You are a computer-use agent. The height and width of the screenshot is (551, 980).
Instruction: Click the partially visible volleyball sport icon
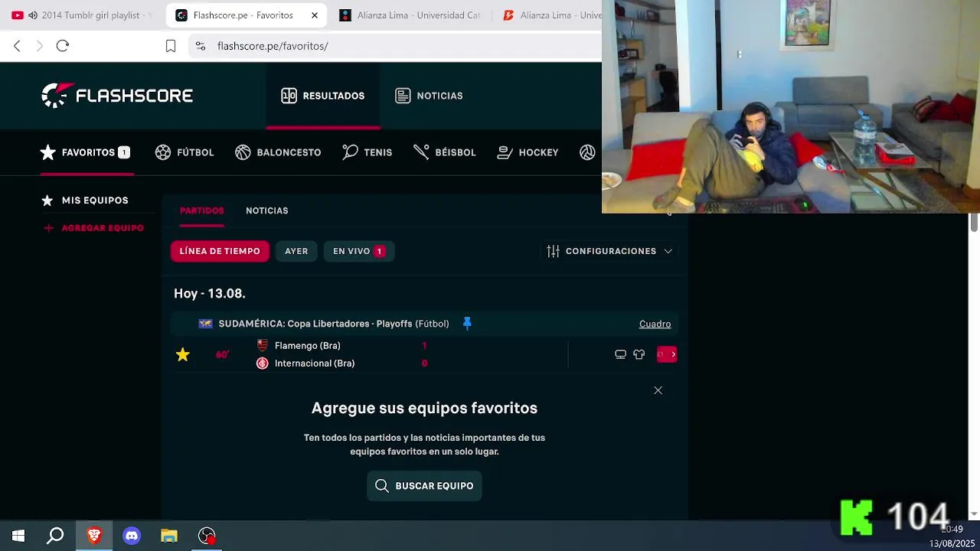coord(587,152)
